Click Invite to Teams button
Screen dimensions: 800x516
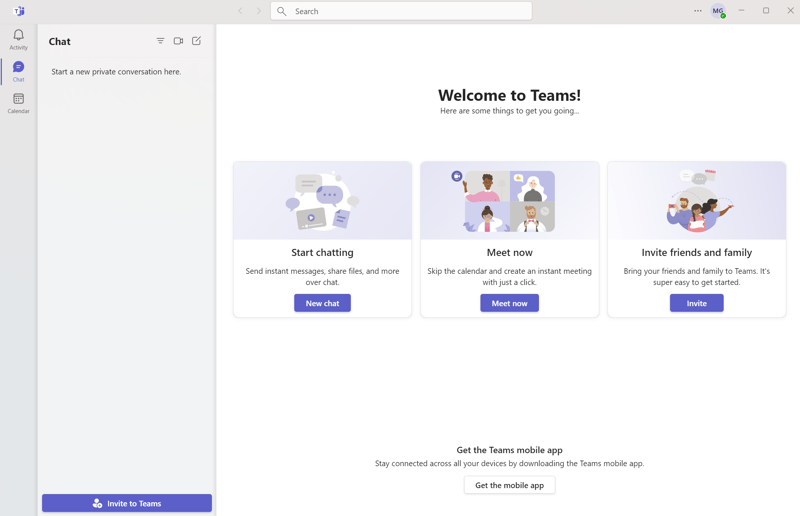(127, 503)
